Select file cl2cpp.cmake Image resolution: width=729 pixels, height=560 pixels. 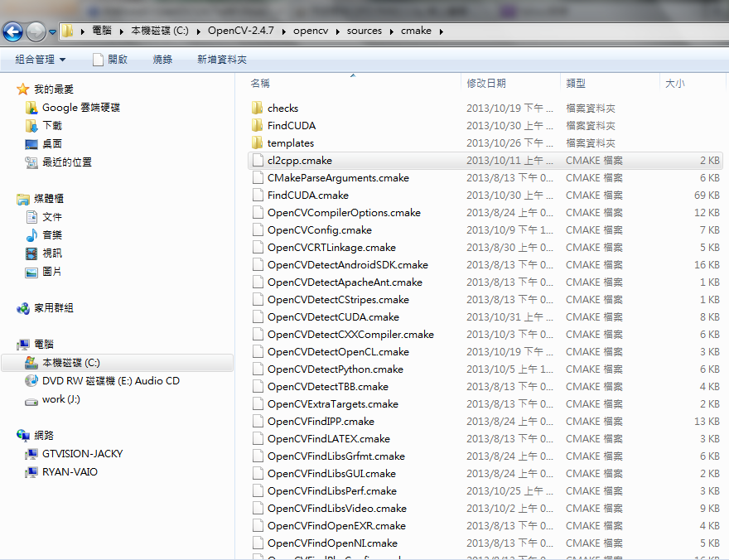tap(485, 161)
